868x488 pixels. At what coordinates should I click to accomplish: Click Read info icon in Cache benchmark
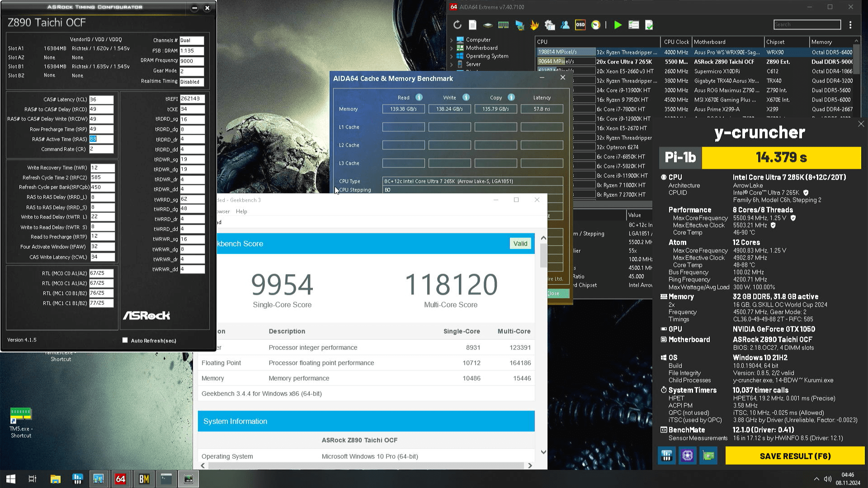pos(419,97)
